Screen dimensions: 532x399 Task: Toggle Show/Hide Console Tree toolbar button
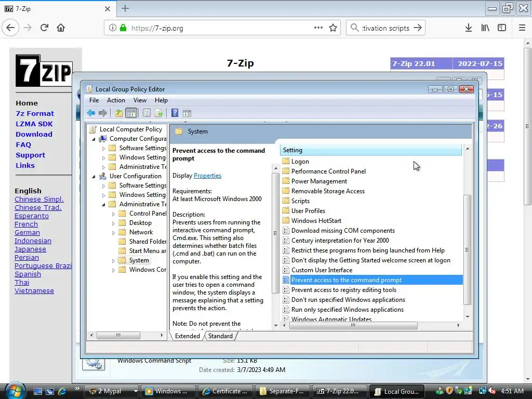(131, 113)
